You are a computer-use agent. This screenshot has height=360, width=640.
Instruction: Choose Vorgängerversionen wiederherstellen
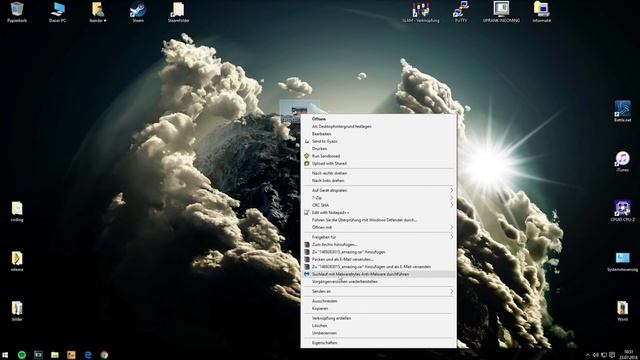click(x=379, y=281)
